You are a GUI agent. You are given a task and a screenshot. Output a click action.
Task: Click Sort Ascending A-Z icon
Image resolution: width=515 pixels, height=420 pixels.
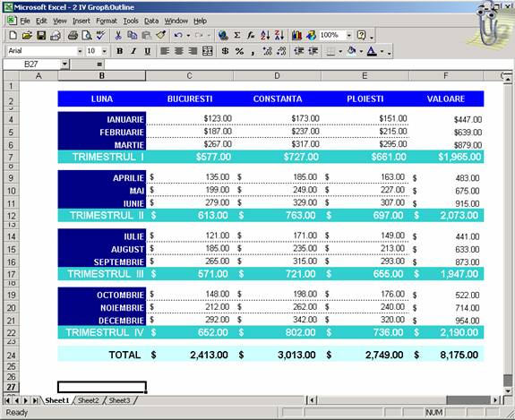[265, 35]
